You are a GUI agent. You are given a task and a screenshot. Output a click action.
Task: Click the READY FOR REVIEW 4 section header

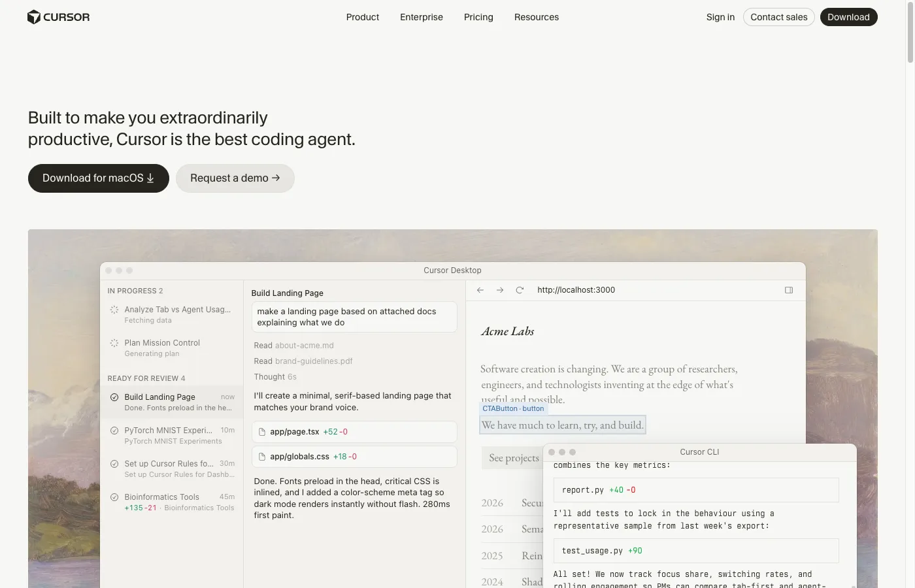pos(146,378)
